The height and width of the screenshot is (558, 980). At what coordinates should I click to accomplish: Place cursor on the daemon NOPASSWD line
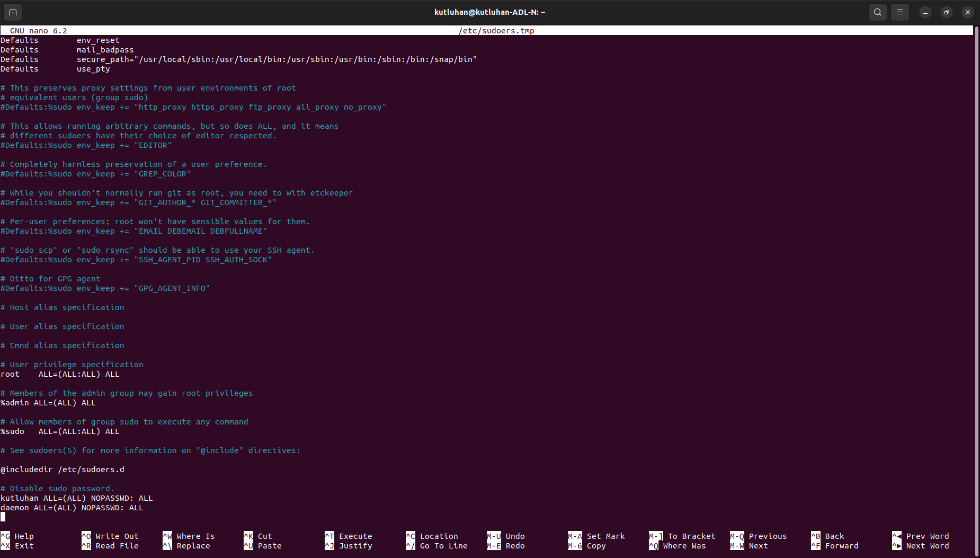tap(72, 508)
